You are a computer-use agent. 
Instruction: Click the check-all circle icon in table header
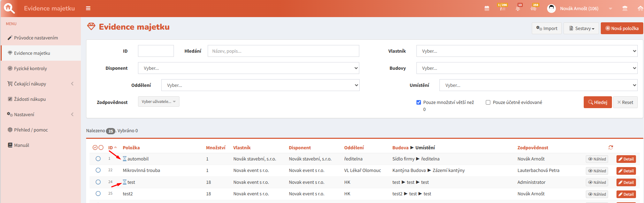95,148
